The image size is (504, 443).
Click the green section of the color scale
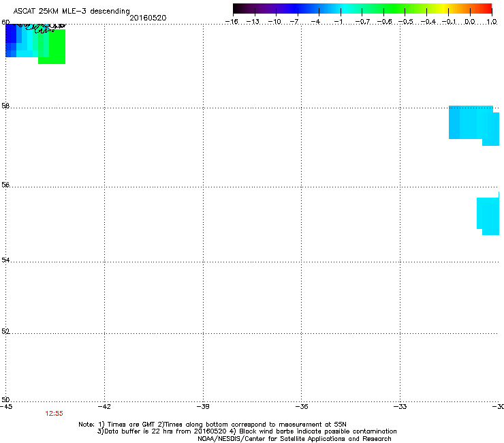(x=395, y=9)
